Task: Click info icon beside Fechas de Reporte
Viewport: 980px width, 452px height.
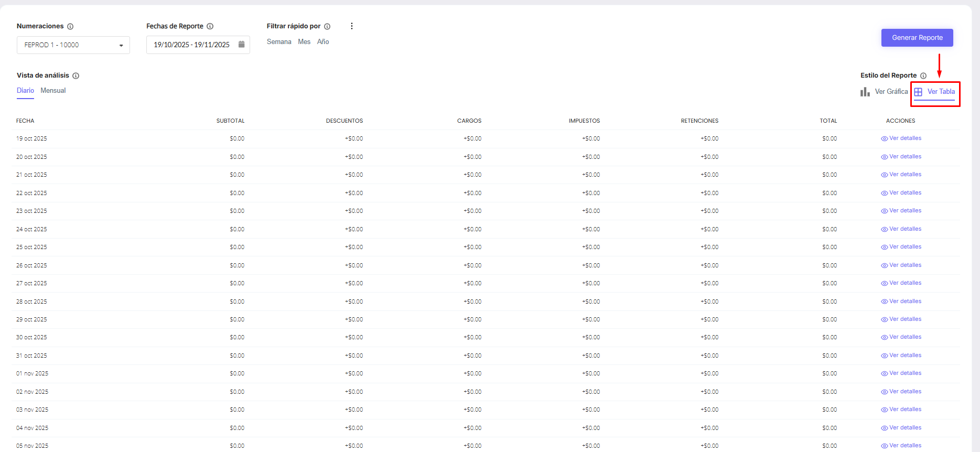Action: pos(210,26)
